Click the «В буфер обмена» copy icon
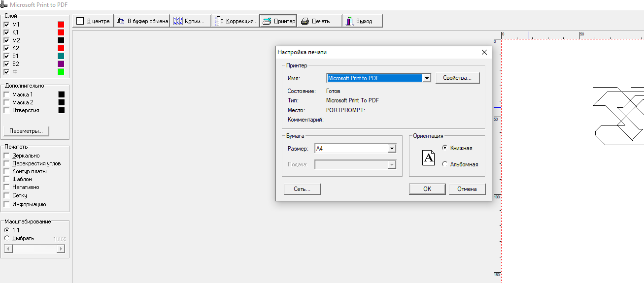Image resolution: width=644 pixels, height=283 pixels. (120, 21)
